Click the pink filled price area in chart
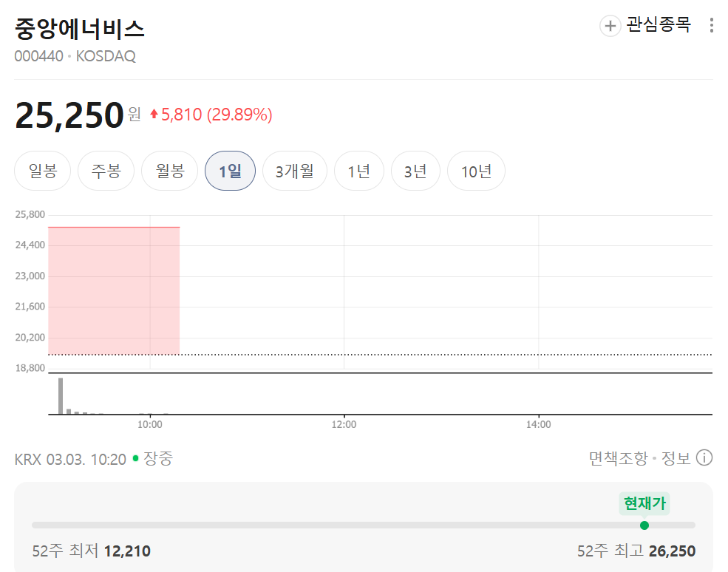The height and width of the screenshot is (572, 728). (x=114, y=291)
